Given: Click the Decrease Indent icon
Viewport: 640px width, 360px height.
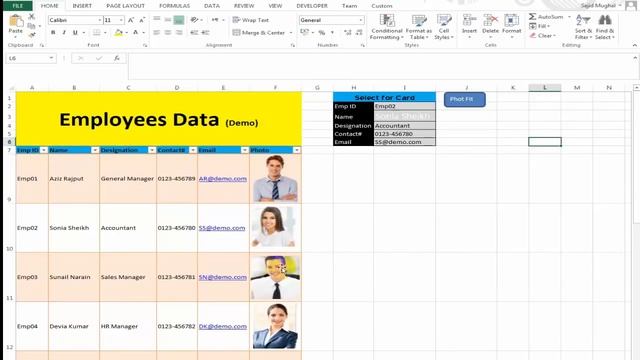Looking at the screenshot, I should point(194,33).
